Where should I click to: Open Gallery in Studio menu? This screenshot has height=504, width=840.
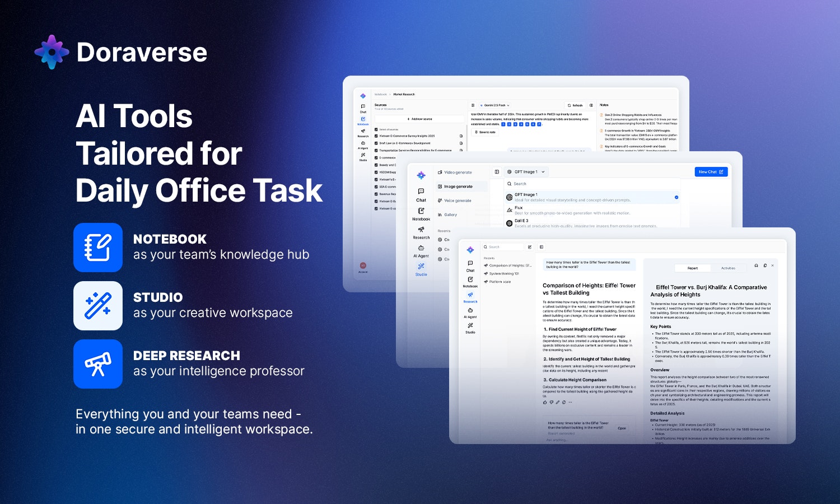coord(447,214)
